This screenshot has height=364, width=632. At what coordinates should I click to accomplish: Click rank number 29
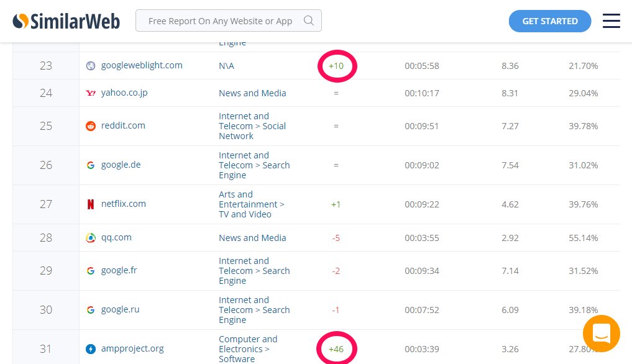click(46, 271)
